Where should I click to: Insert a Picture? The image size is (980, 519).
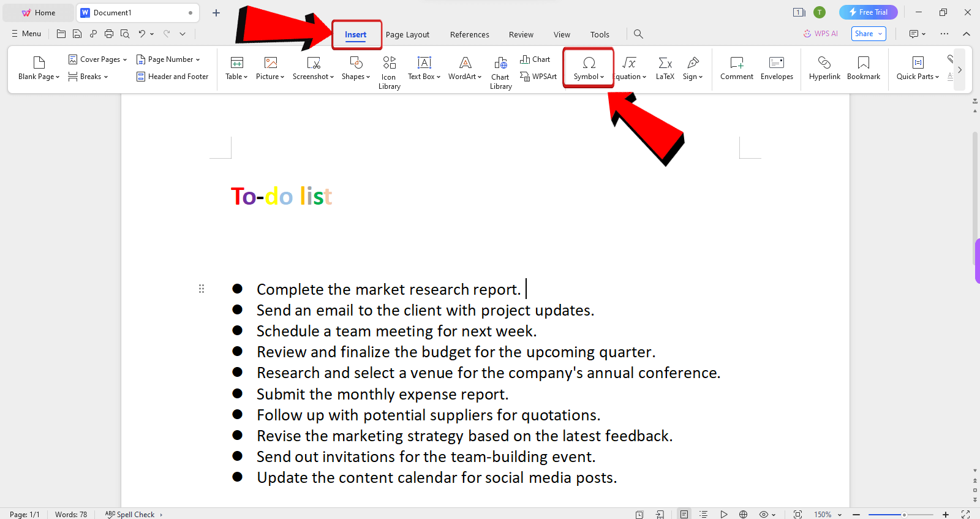270,68
